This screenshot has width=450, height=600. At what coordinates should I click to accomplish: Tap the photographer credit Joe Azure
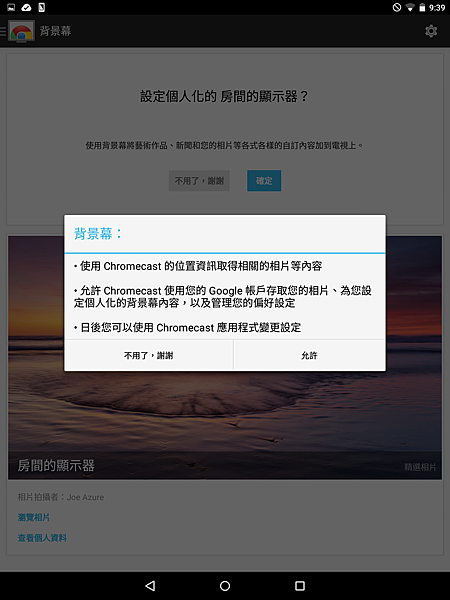85,497
